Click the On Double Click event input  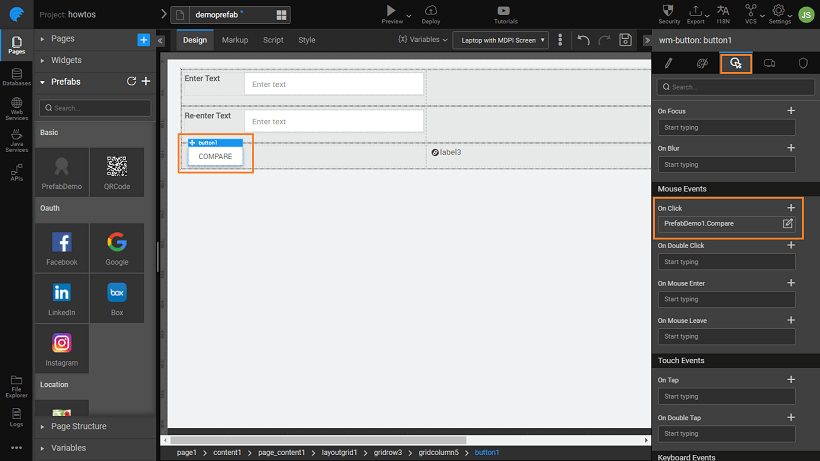(726, 262)
